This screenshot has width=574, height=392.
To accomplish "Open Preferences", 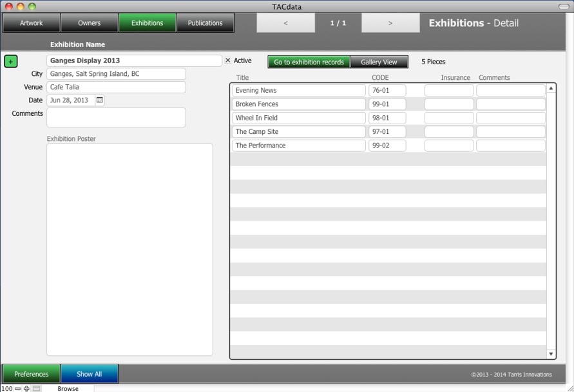I will 32,374.
